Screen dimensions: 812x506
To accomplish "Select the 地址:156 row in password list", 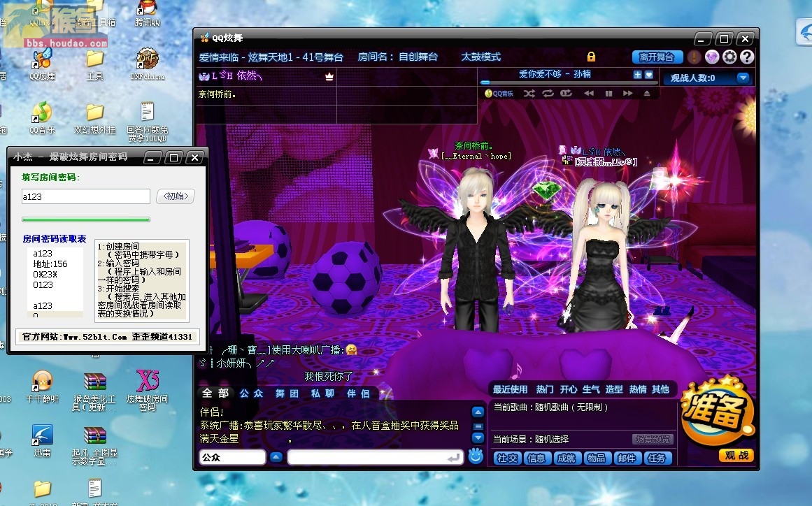I will click(x=50, y=264).
